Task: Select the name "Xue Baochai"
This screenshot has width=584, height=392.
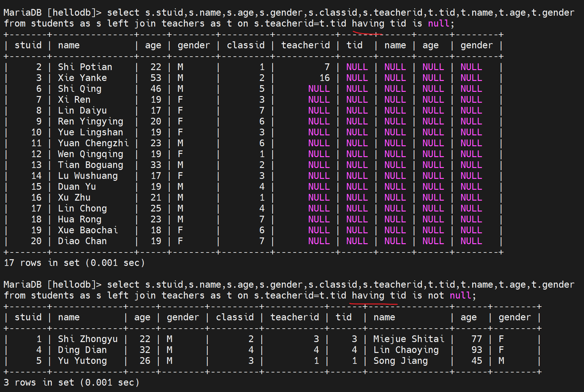Action: click(88, 230)
